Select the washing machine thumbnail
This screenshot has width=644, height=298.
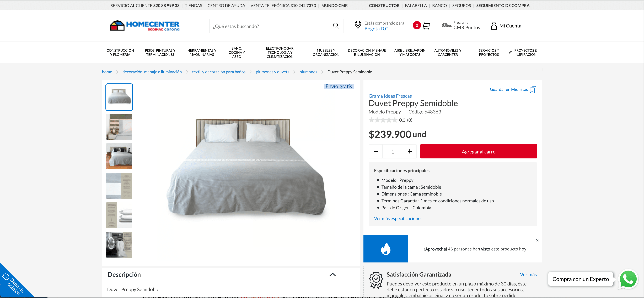[x=119, y=245]
